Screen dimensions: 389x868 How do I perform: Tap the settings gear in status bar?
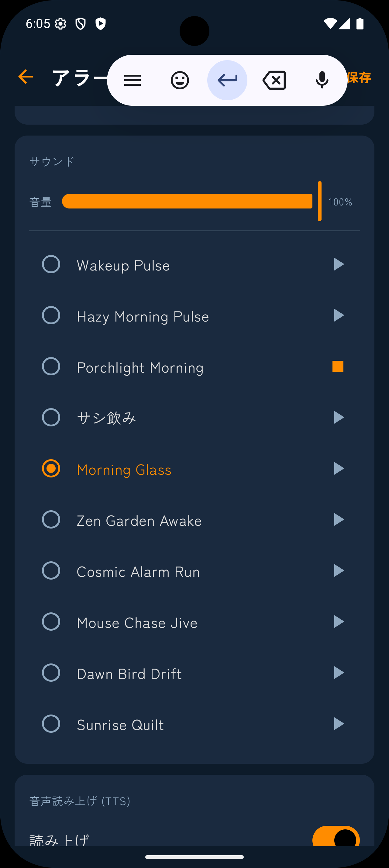pos(60,24)
